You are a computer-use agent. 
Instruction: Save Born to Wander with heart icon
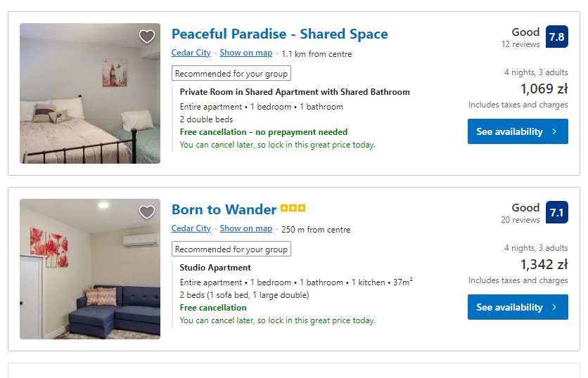146,212
